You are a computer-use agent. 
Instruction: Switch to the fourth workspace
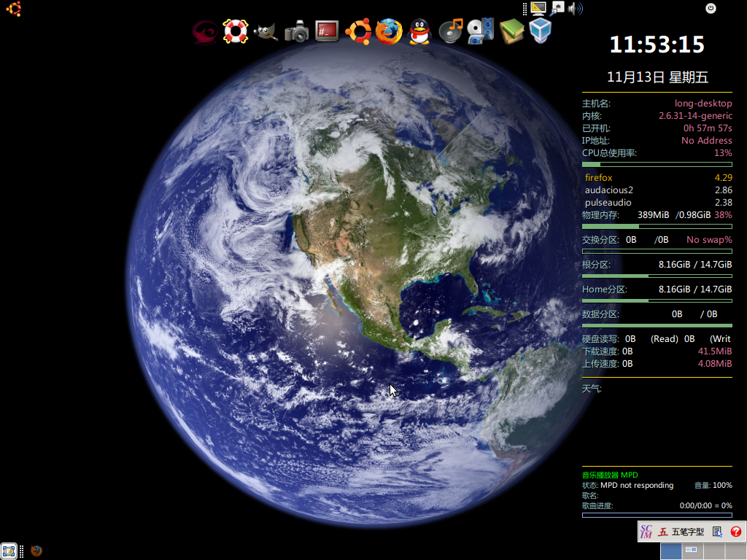click(x=735, y=551)
